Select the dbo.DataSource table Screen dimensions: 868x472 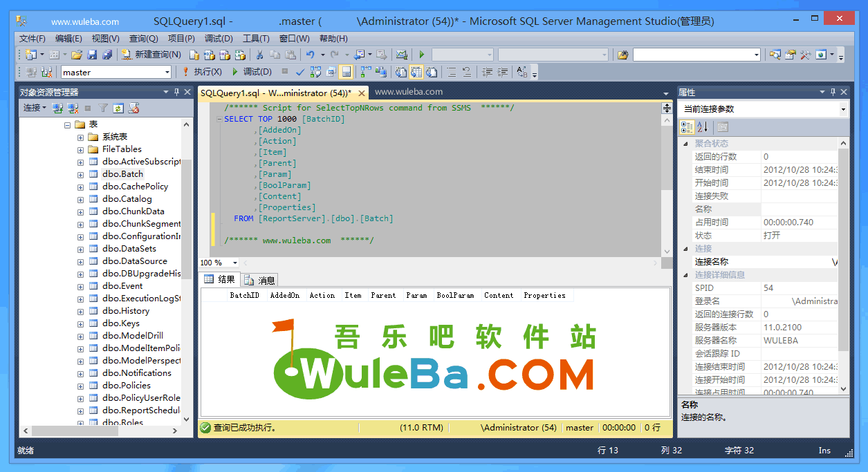point(134,261)
